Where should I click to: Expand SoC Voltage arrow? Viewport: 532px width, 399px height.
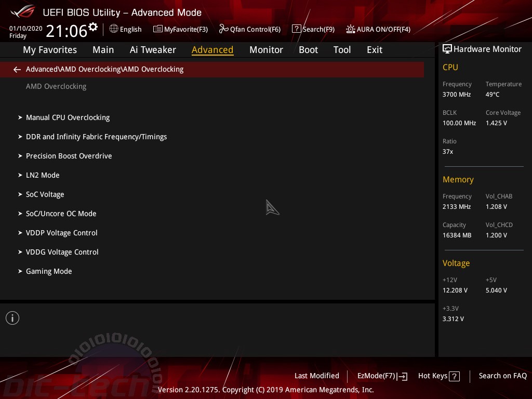(x=20, y=194)
